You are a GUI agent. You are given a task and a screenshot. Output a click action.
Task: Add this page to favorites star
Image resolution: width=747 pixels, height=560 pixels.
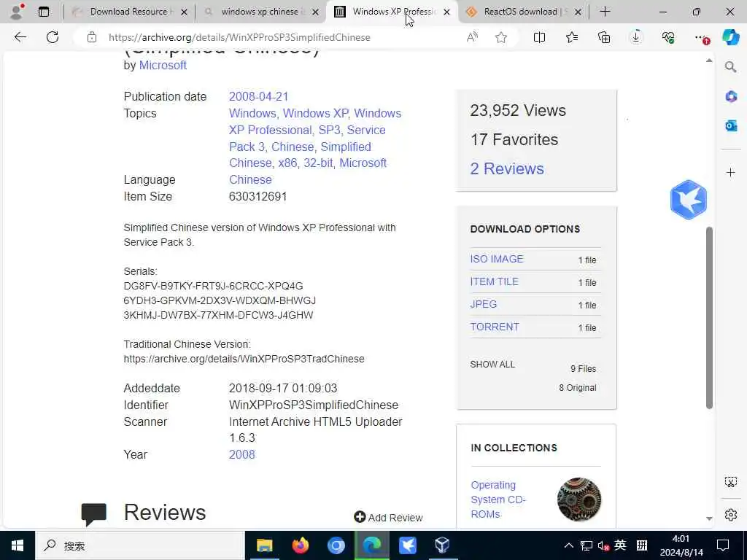[500, 37]
